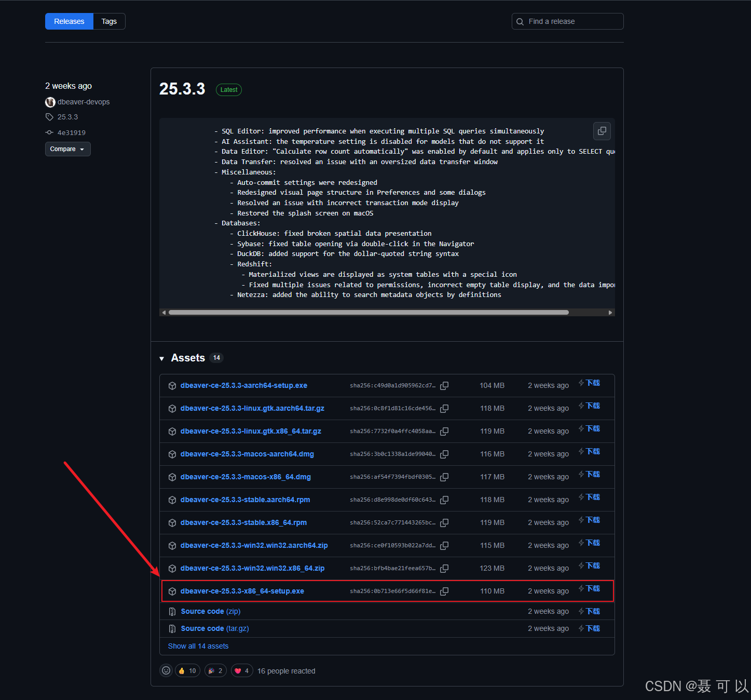Download dbeaver-ce-25.3.3-aarch64-setup.exe
This screenshot has width=751, height=700.
244,385
